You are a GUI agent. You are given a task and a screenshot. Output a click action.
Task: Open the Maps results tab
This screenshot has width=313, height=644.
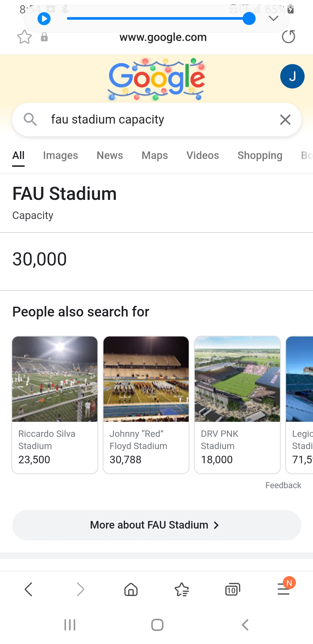[x=154, y=155]
